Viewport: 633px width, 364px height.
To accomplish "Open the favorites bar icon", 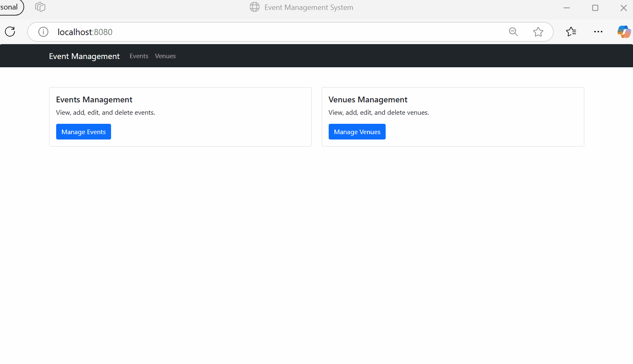I will (571, 31).
